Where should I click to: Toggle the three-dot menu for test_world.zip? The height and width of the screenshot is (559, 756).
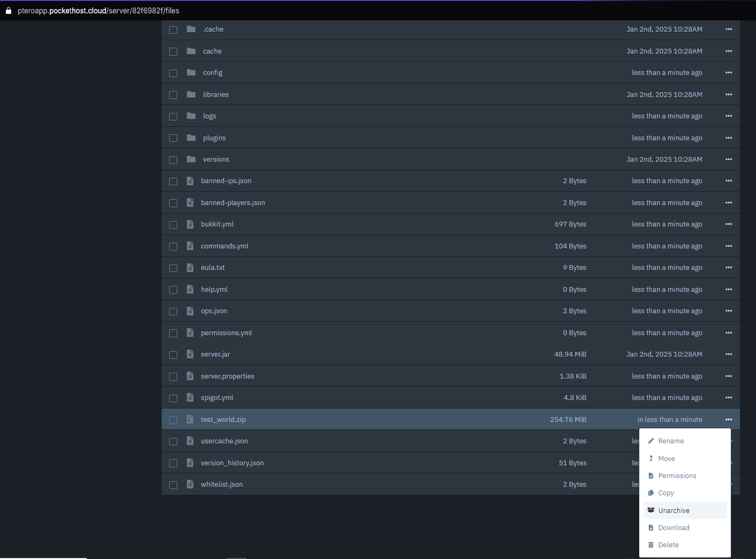point(729,419)
